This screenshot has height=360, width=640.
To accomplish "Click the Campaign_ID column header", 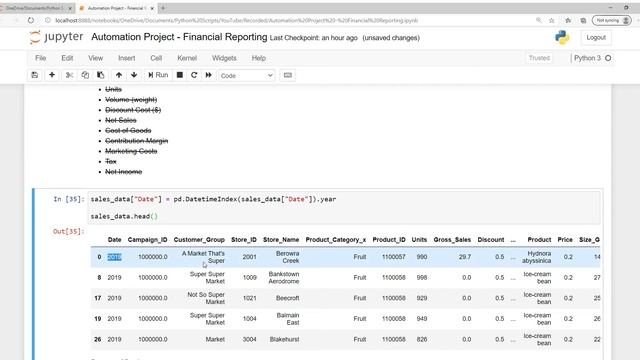I will click(x=147, y=240).
